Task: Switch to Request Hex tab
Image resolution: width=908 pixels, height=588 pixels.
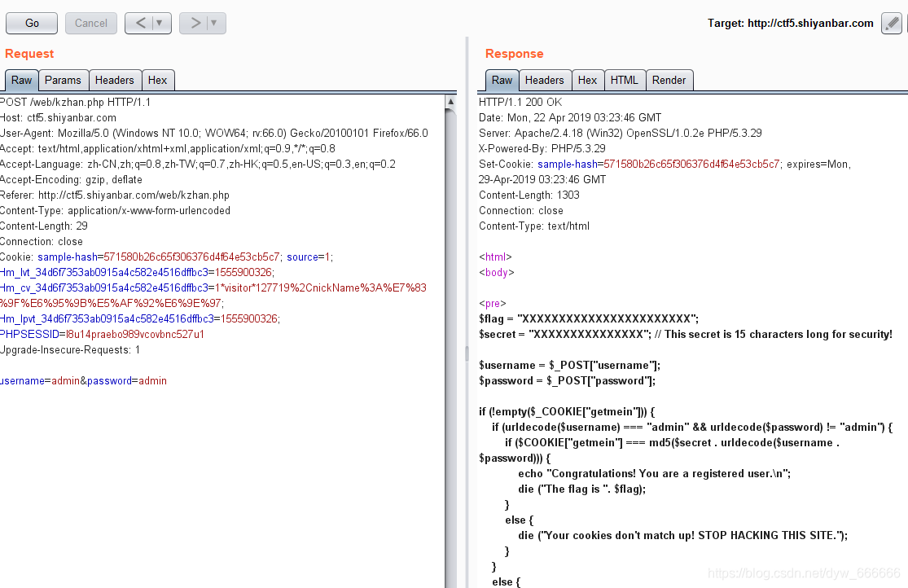Action: (157, 80)
